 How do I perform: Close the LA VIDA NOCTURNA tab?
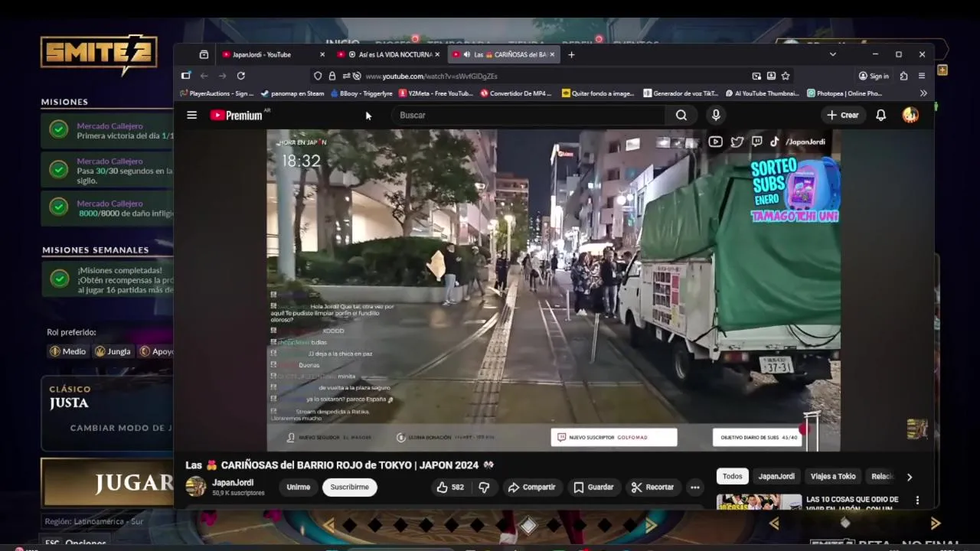click(x=437, y=54)
